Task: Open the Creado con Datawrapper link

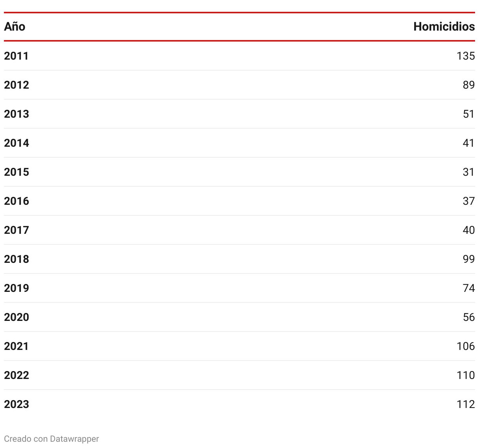Action: click(x=51, y=439)
